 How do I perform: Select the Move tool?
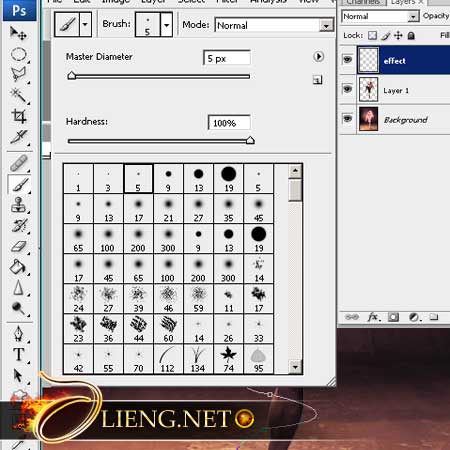coord(18,33)
